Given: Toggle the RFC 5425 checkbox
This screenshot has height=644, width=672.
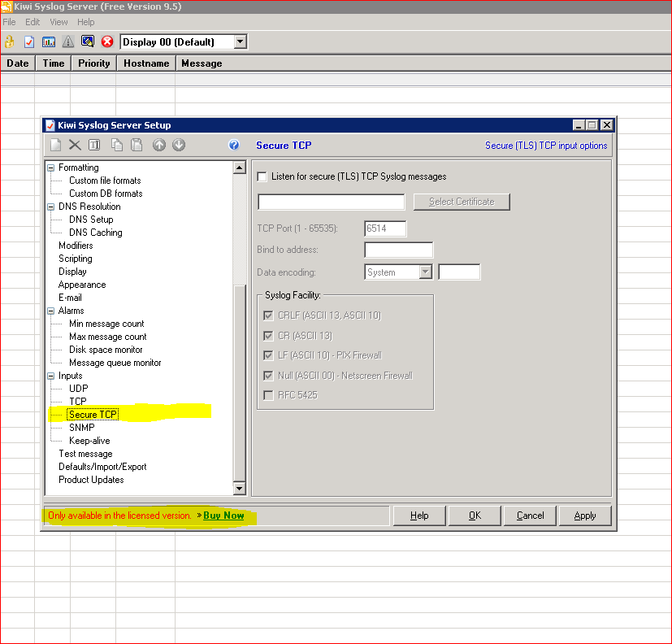Looking at the screenshot, I should tap(268, 395).
